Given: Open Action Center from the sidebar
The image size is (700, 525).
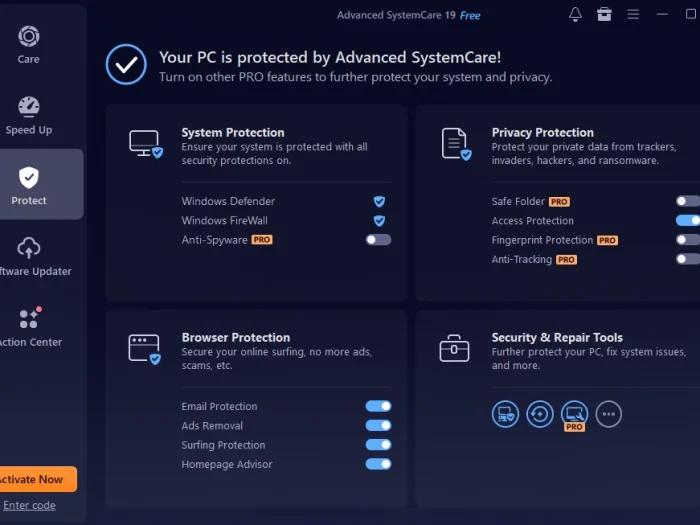Looking at the screenshot, I should tap(30, 327).
